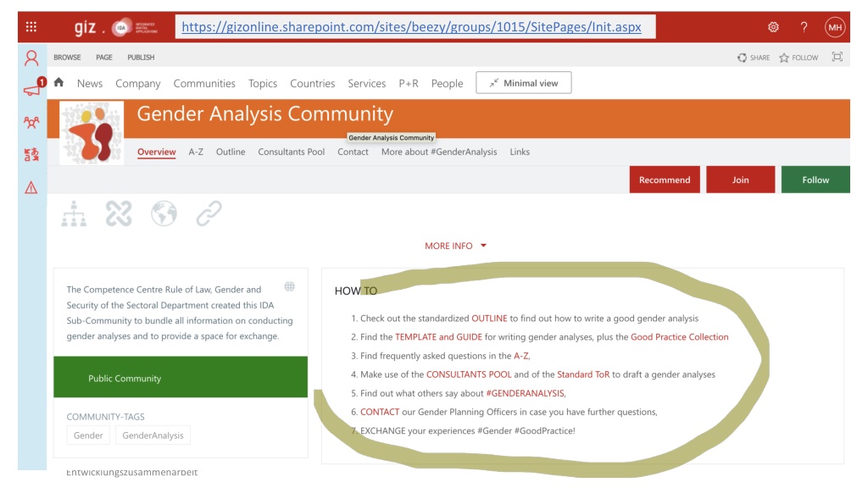868x488 pixels.
Task: Open the MH user avatar menu
Action: [x=835, y=27]
